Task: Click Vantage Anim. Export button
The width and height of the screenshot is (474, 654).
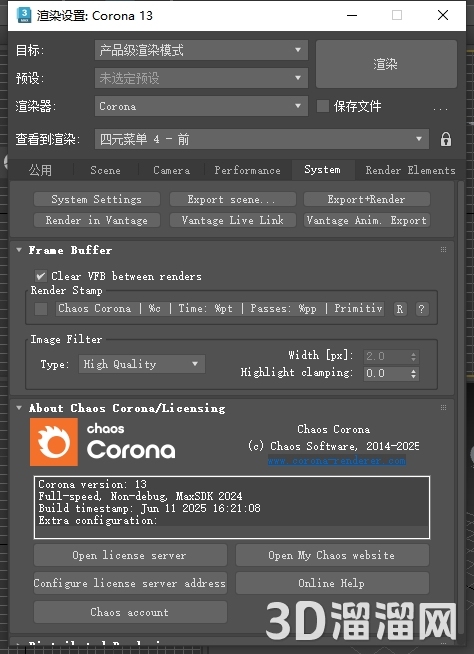Action: click(366, 220)
